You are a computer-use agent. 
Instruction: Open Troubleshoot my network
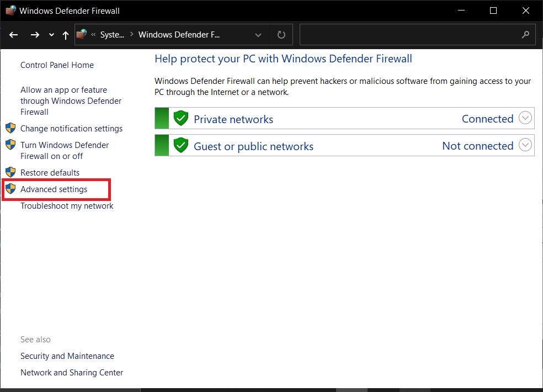click(x=67, y=206)
